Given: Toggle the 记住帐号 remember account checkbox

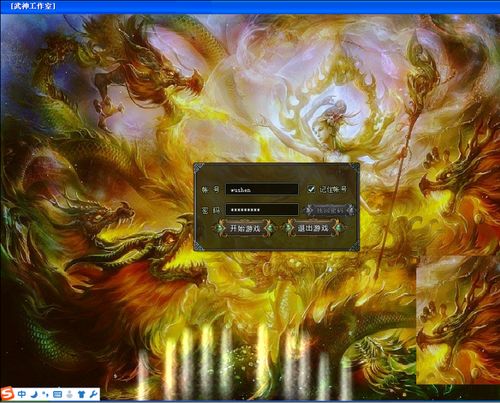Looking at the screenshot, I should click(311, 189).
